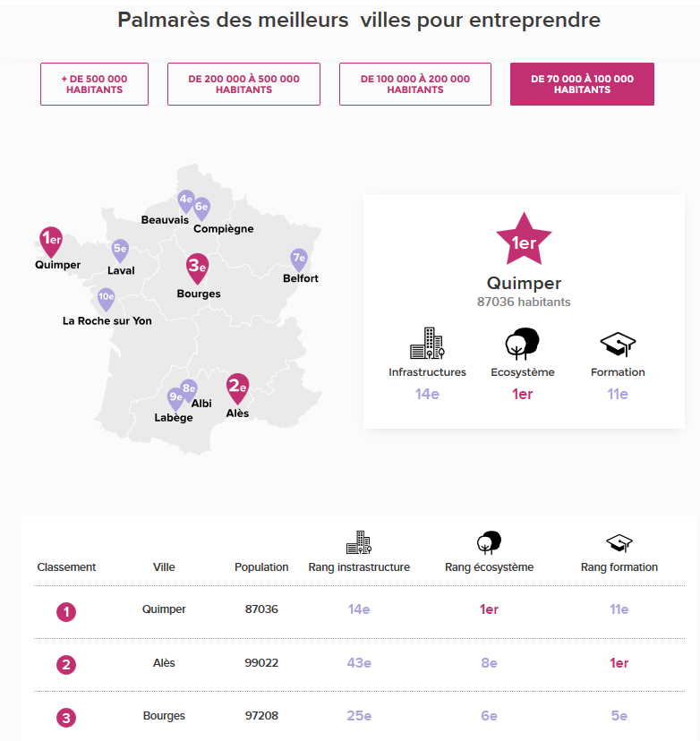Click the 1er Quimper map pin
This screenshot has height=741, width=700.
point(50,242)
